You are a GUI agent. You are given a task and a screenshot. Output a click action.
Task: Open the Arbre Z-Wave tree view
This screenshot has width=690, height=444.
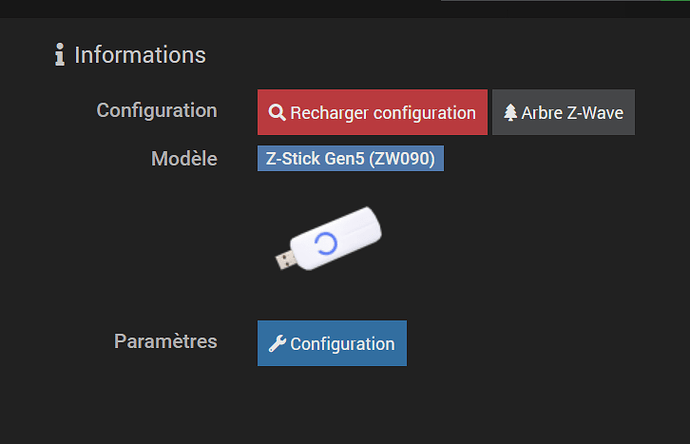point(563,113)
